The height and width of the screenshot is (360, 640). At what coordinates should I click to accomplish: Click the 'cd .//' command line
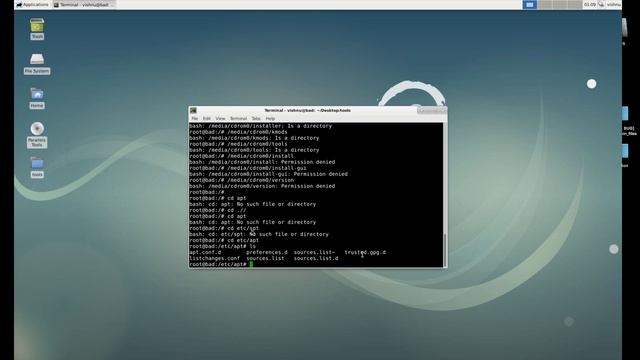218,210
